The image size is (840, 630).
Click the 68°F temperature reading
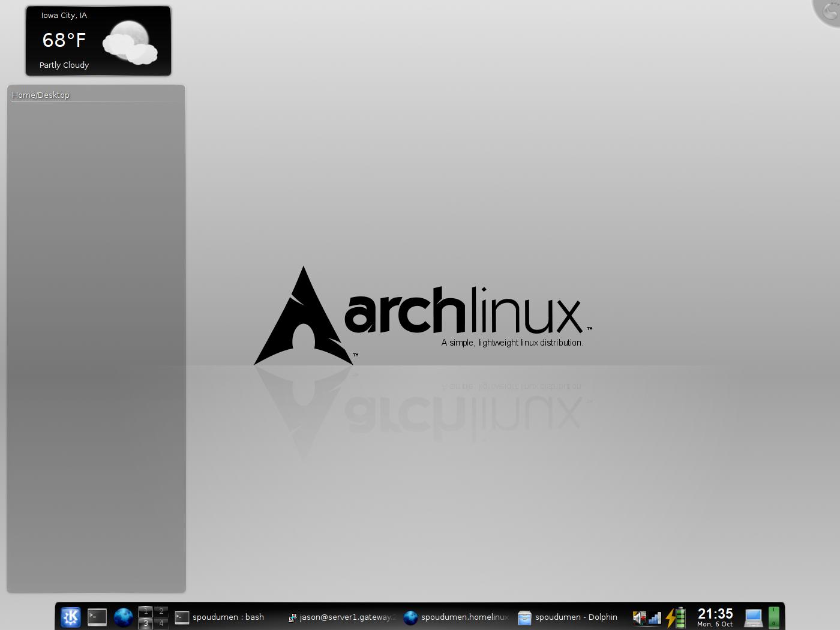pyautogui.click(x=64, y=40)
